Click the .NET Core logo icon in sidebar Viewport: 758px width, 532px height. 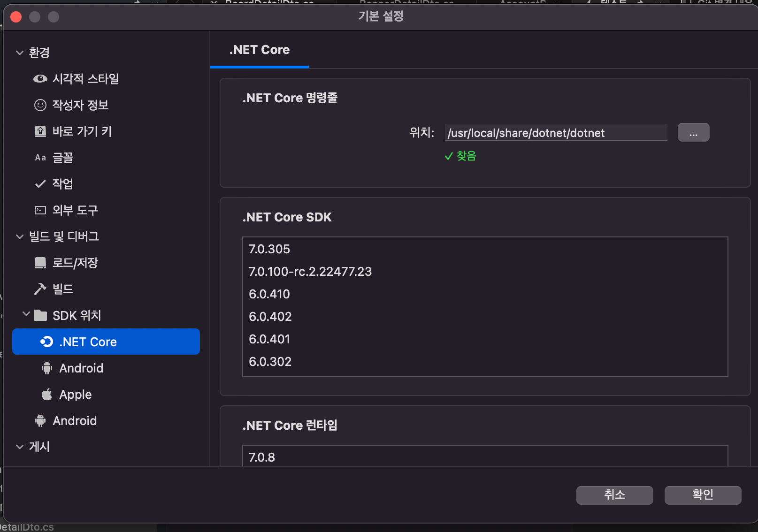tap(46, 342)
